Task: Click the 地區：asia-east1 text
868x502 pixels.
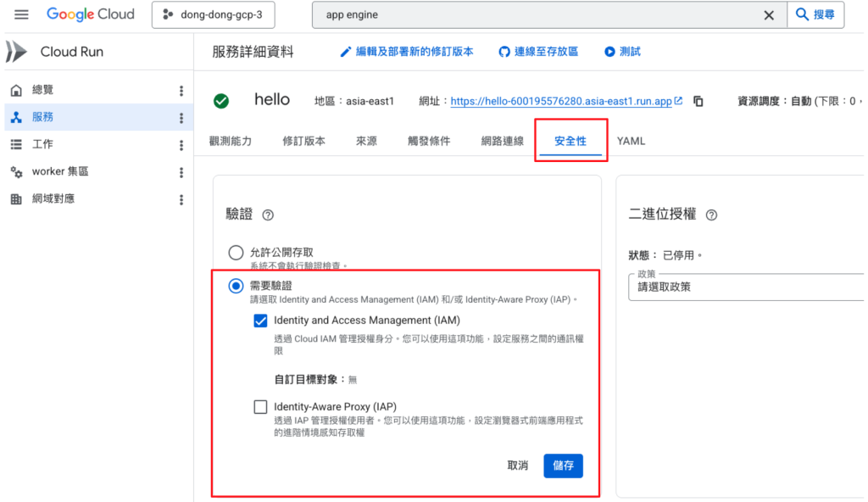Action: (x=354, y=102)
